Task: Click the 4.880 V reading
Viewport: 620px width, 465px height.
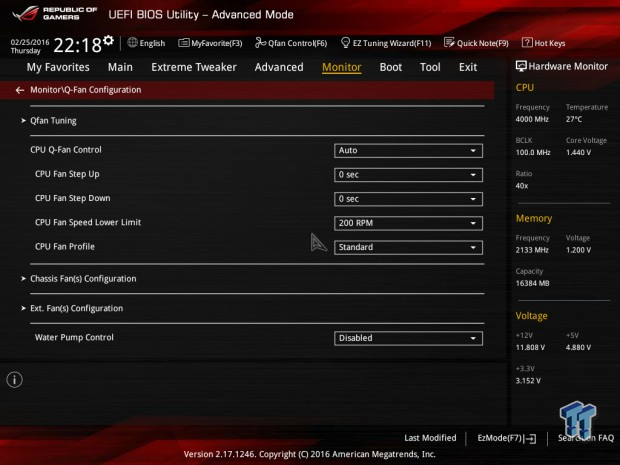Action: pos(578,348)
